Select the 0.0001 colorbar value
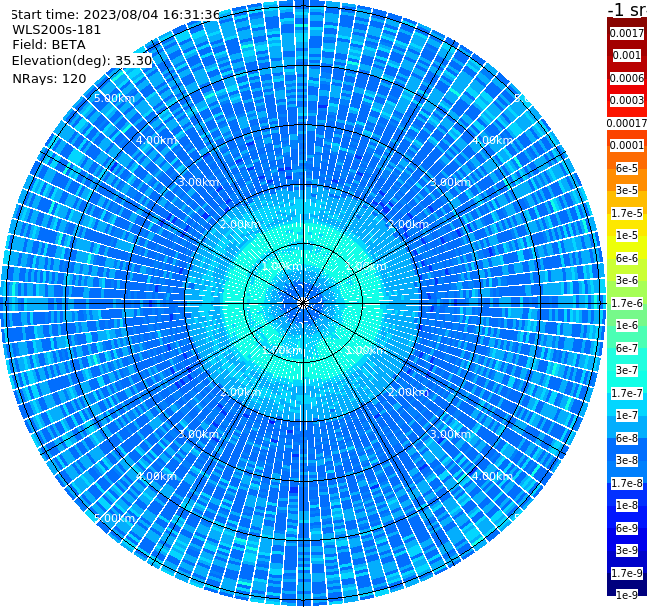 click(x=627, y=145)
